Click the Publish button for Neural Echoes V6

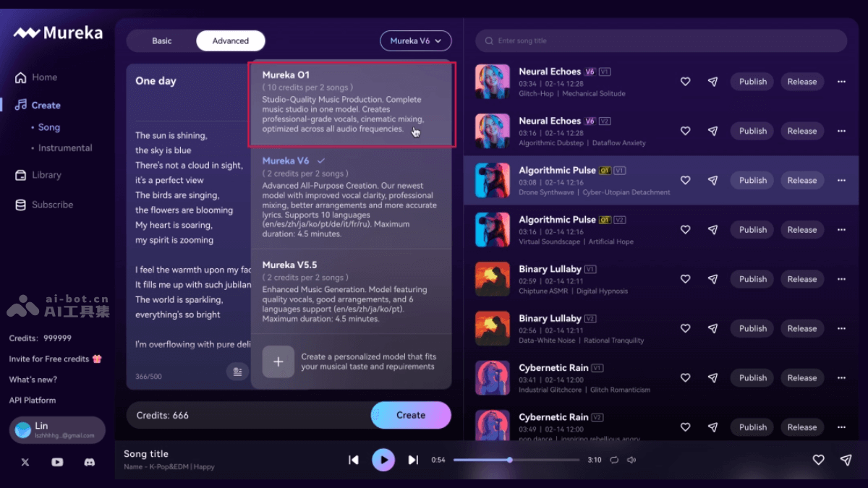coord(752,82)
